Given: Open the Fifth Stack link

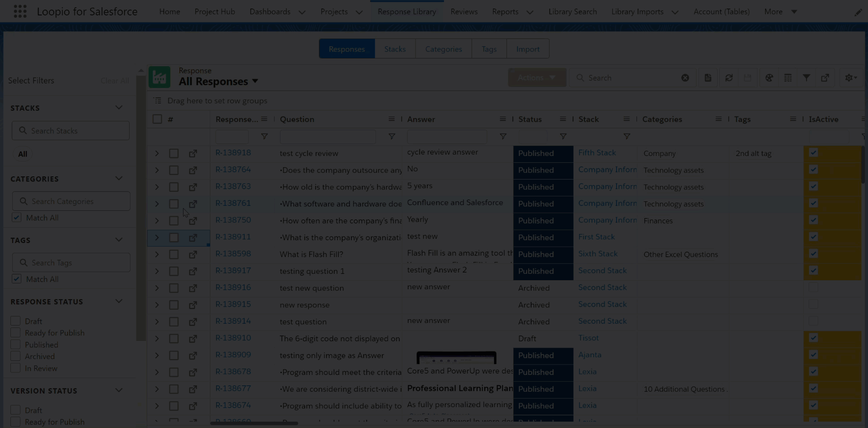Looking at the screenshot, I should pyautogui.click(x=597, y=153).
